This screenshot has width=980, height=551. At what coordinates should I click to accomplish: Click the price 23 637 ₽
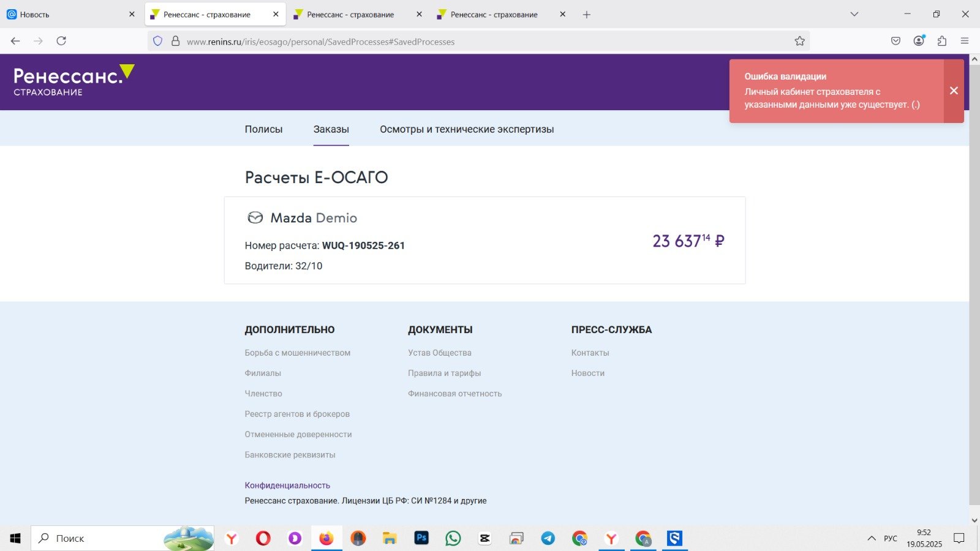[688, 241]
